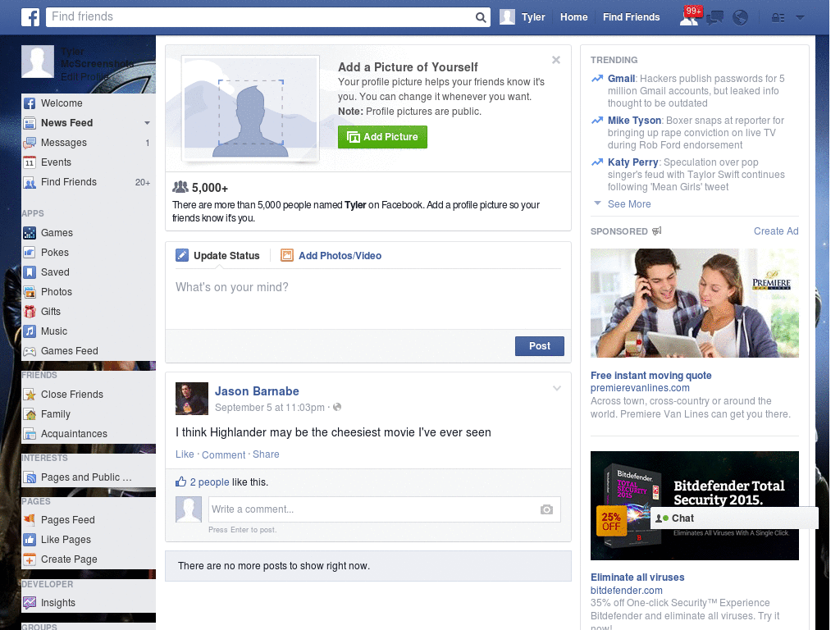The width and height of the screenshot is (840, 630).
Task: Open Eliminate all viruses ad link
Action: (637, 577)
